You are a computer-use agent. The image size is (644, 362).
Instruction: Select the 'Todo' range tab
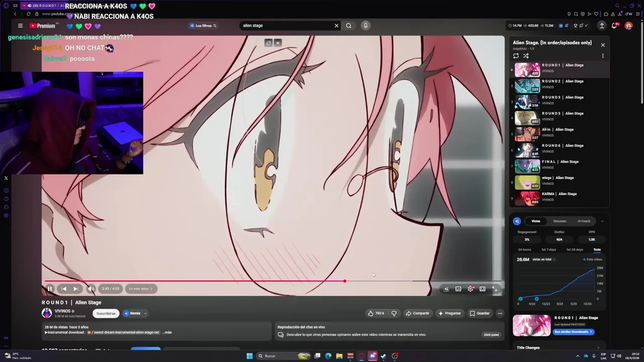click(597, 249)
